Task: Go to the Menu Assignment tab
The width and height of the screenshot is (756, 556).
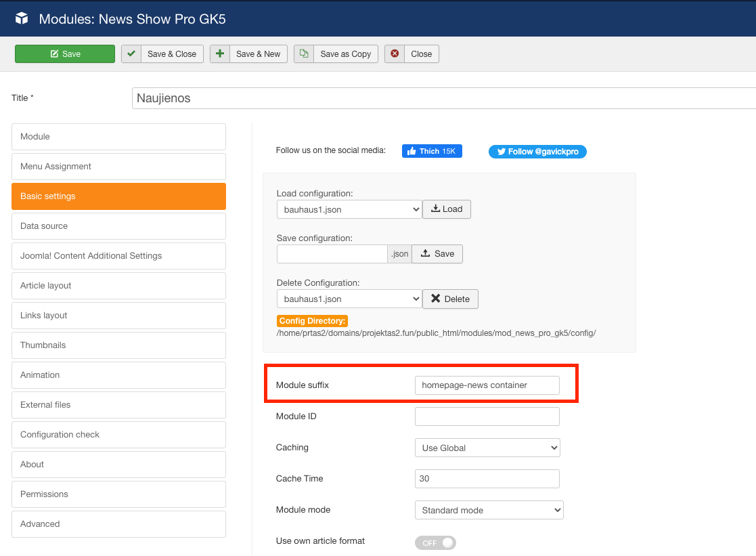Action: (118, 167)
